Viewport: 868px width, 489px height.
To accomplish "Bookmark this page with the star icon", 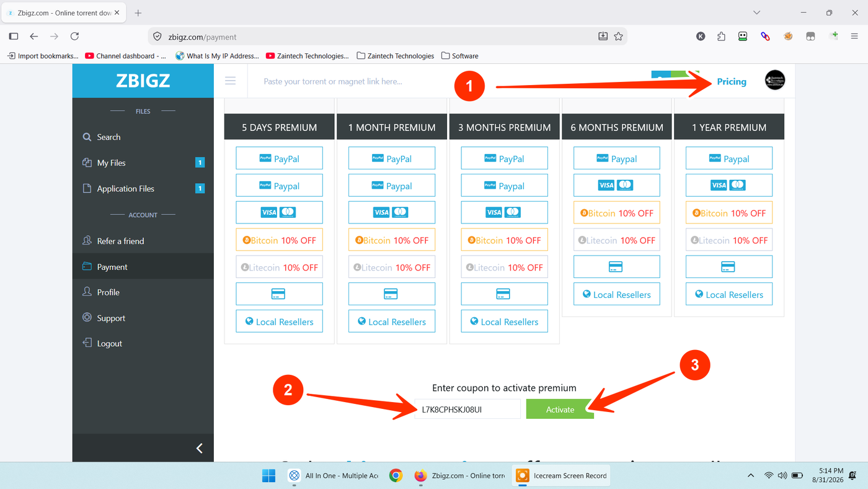I will pos(618,37).
